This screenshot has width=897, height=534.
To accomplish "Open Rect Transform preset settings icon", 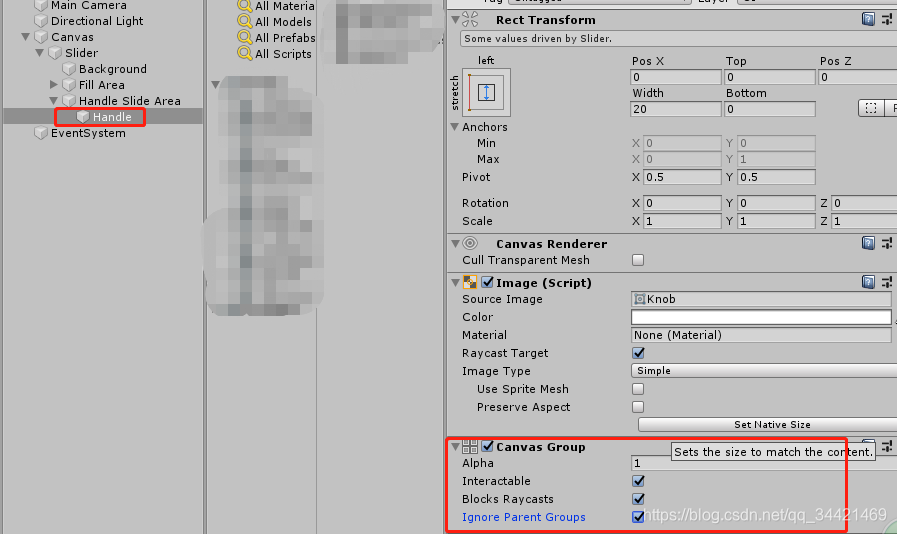I will point(887,19).
